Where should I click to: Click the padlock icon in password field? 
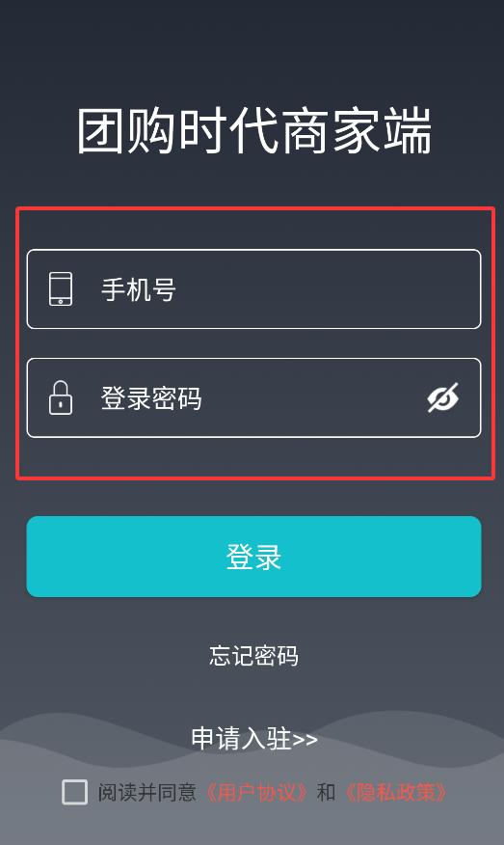tap(61, 397)
